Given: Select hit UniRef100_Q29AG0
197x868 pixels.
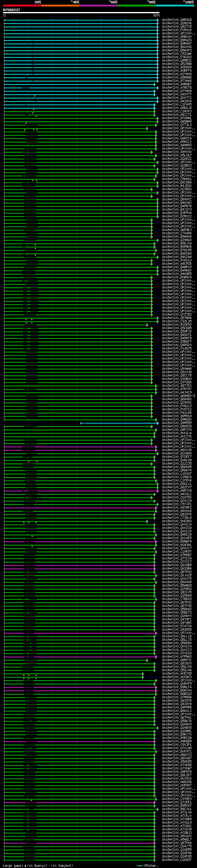Looking at the screenshot, I should click(177, 240).
